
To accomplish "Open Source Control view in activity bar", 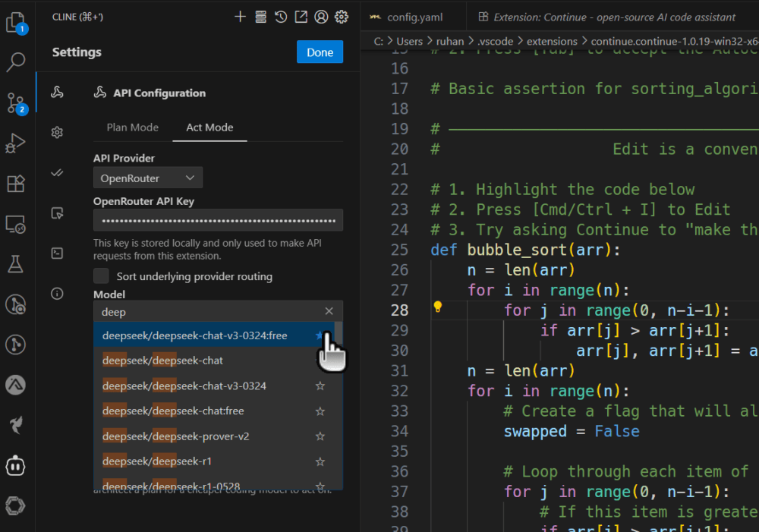I will point(16,102).
